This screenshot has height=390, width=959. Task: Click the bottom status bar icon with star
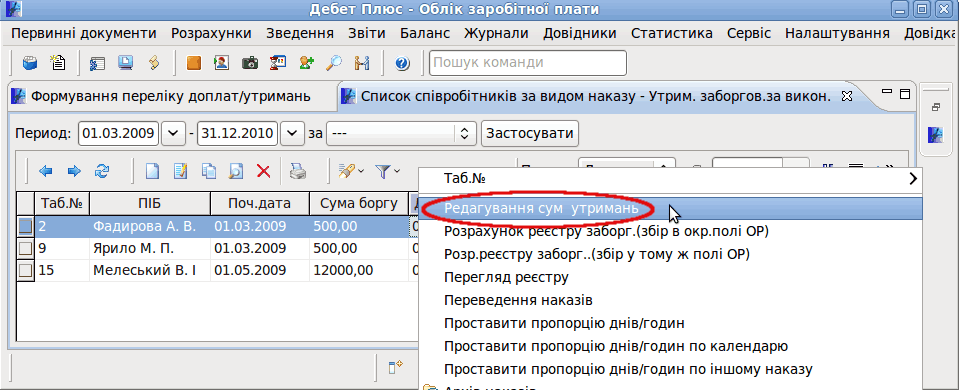pos(396,366)
